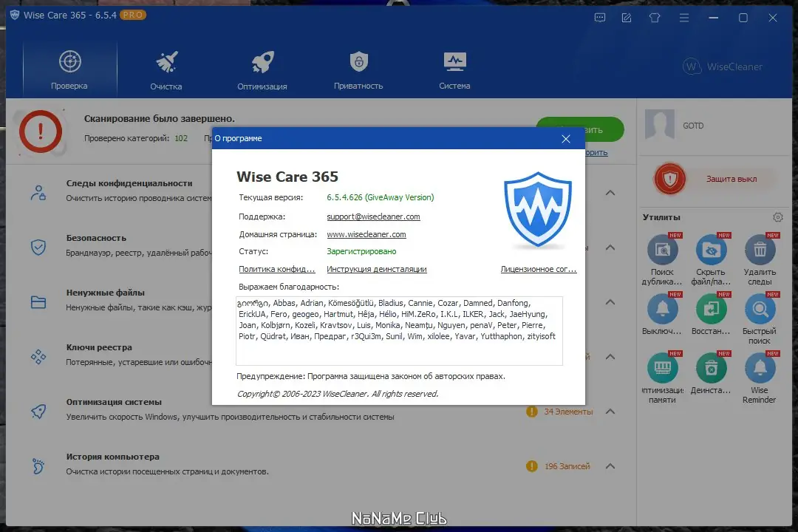
Task: Launch the memory optimizer utility
Action: [x=662, y=378]
